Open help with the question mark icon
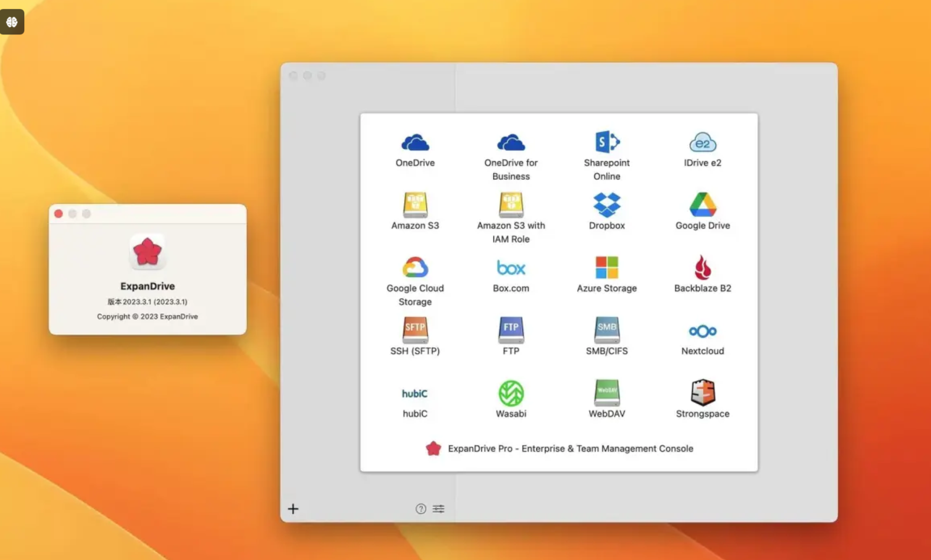931x560 pixels. tap(421, 509)
